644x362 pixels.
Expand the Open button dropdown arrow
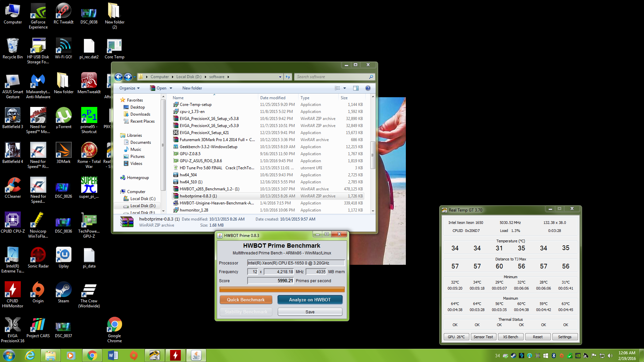[171, 88]
